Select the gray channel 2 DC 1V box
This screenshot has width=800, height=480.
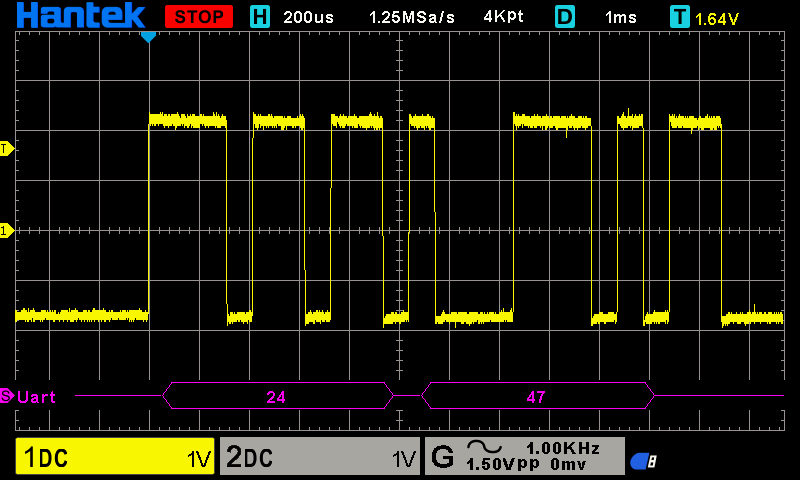320,456
